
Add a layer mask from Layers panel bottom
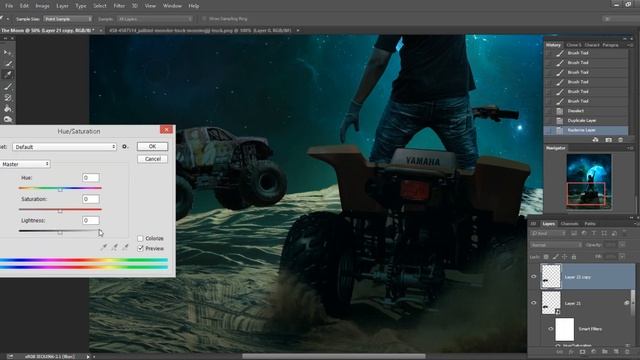pos(582,351)
